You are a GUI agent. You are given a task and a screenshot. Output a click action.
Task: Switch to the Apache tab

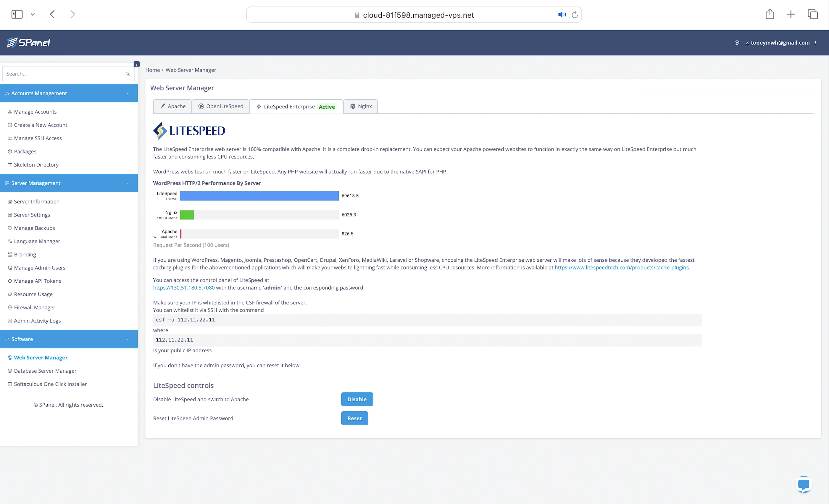point(172,106)
